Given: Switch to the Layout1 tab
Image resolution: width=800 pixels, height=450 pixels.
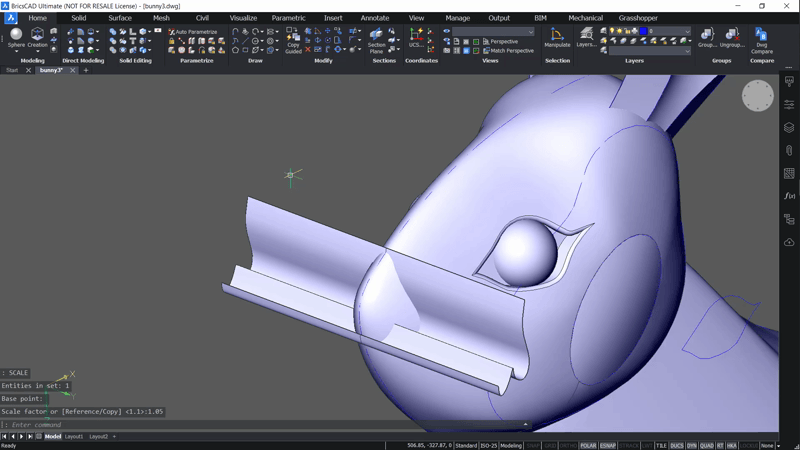Looking at the screenshot, I should pyautogui.click(x=74, y=436).
